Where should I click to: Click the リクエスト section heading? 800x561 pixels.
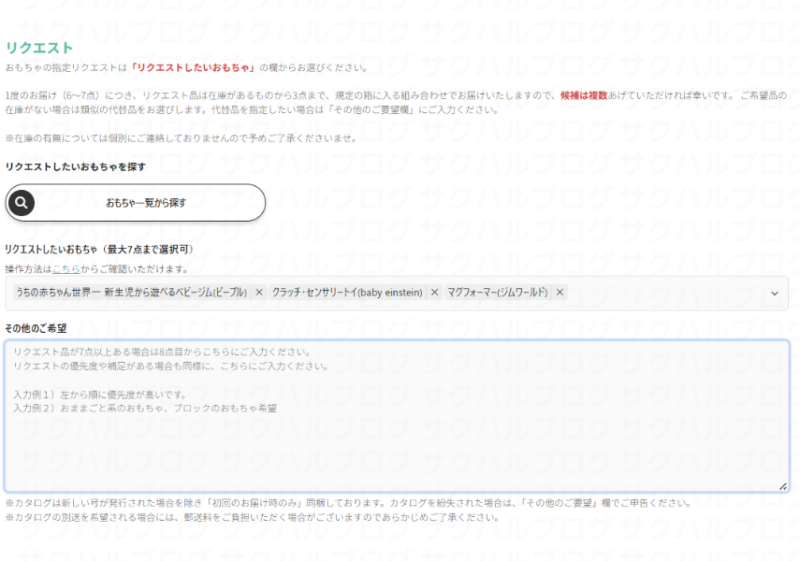coord(39,47)
